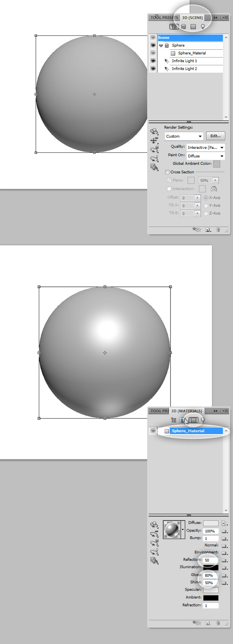Open the Quality dropdown showing Interactive
The height and width of the screenshot is (644, 233).
[x=205, y=148]
